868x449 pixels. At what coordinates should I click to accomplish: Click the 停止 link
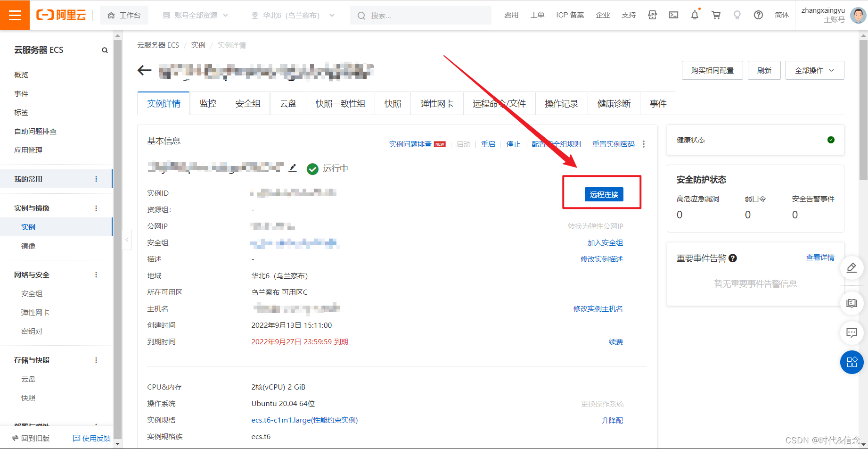click(x=513, y=144)
